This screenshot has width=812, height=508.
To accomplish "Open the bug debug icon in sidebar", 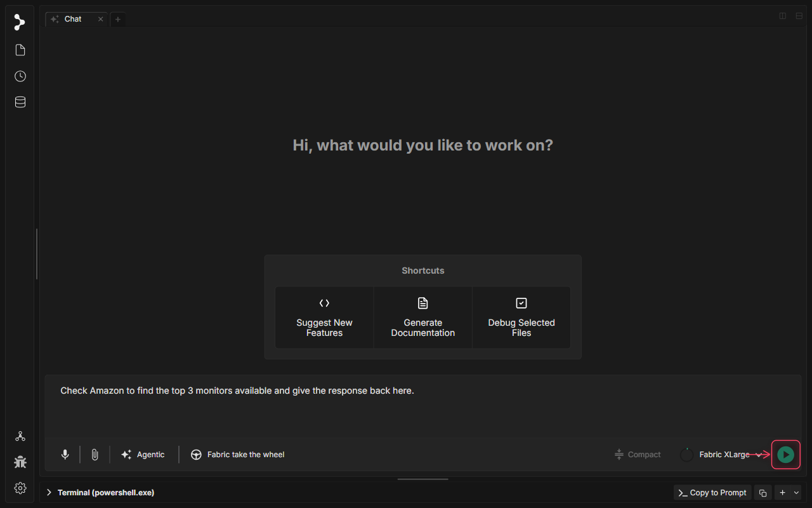I will (x=20, y=462).
